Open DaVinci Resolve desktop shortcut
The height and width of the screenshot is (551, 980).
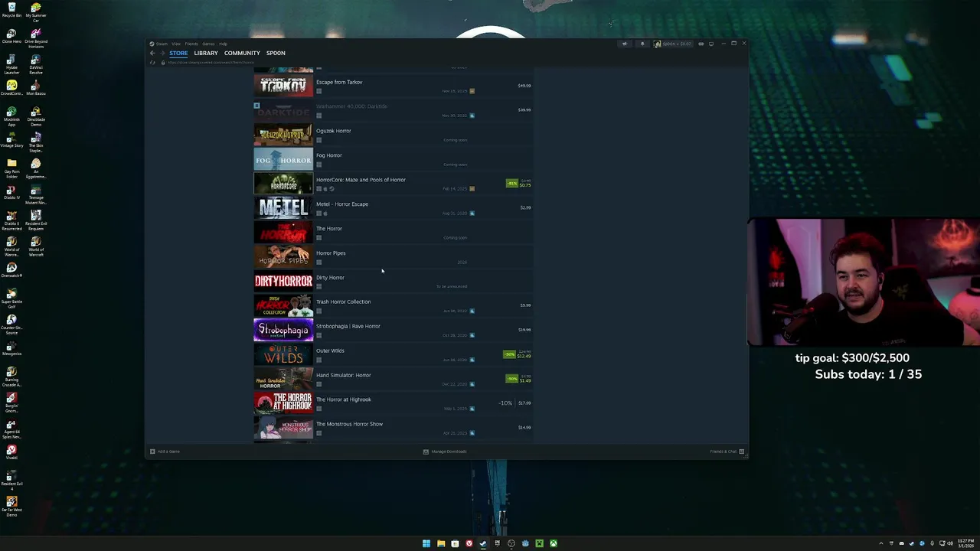(x=36, y=64)
